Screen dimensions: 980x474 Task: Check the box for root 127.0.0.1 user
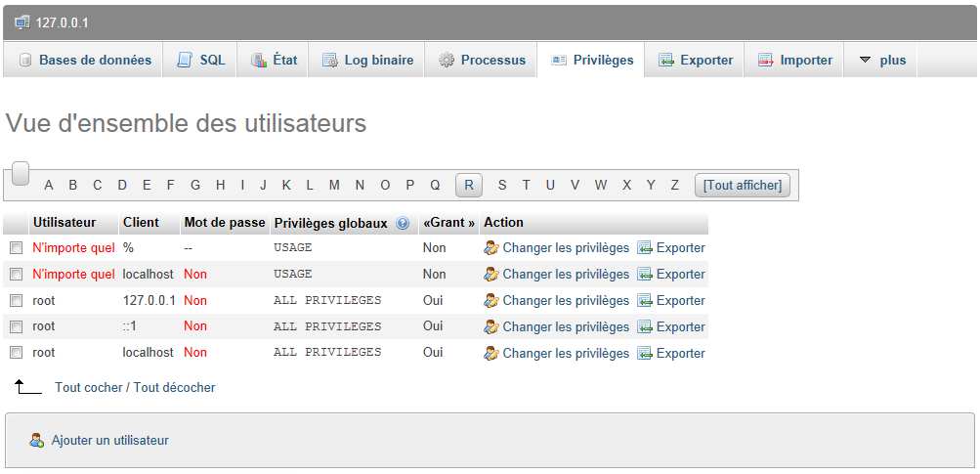(16, 301)
